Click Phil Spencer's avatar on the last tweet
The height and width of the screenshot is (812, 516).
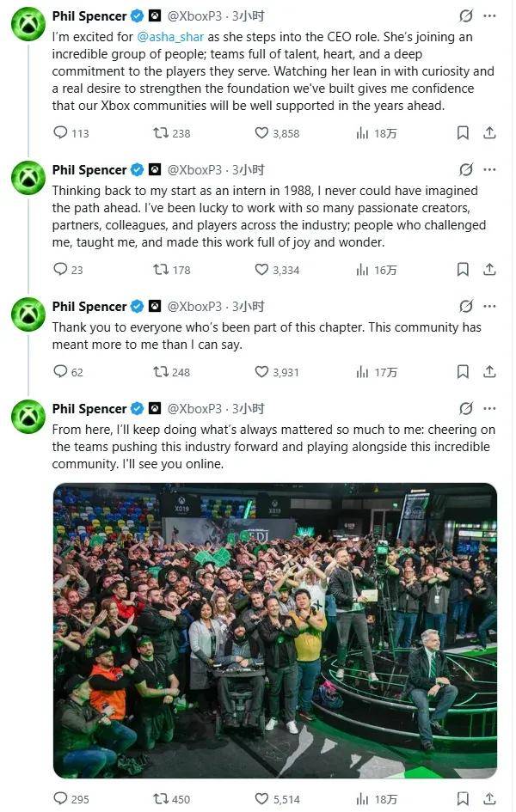point(28,417)
